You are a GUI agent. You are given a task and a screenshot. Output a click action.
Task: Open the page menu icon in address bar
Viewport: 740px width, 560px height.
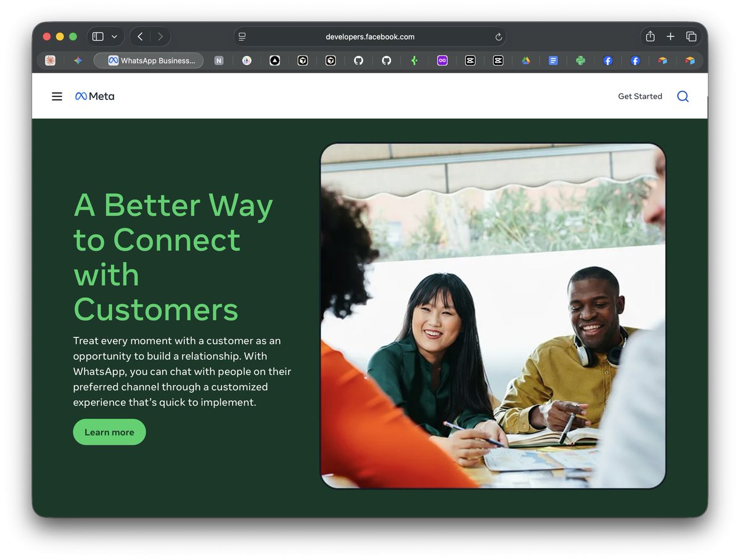tap(242, 36)
